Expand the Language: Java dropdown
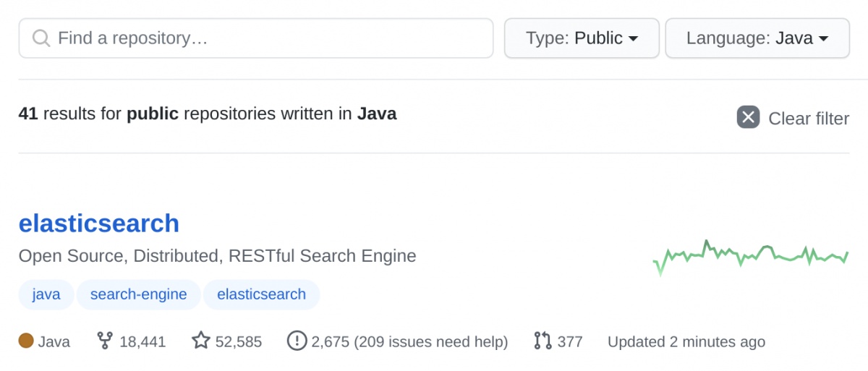868x371 pixels. (757, 38)
